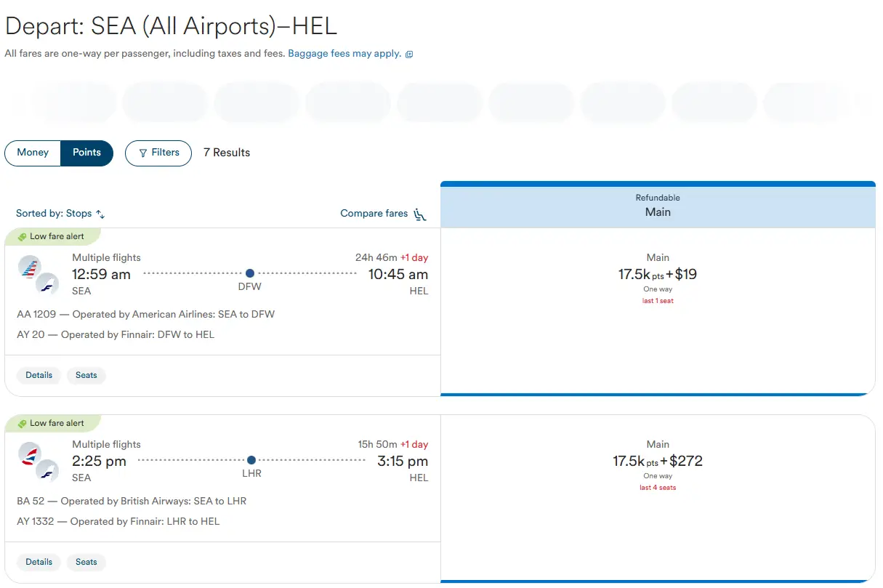
Task: Open the Baggage fees may apply link
Action: pos(344,54)
